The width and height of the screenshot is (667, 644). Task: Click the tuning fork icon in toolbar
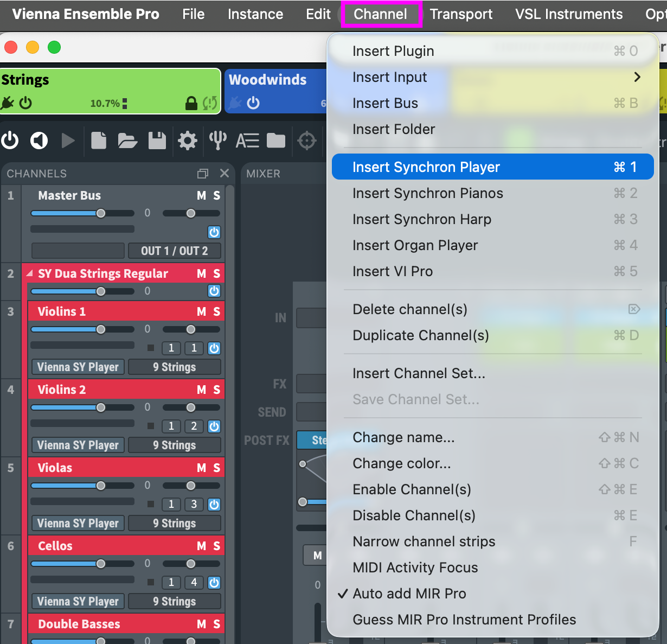[217, 141]
